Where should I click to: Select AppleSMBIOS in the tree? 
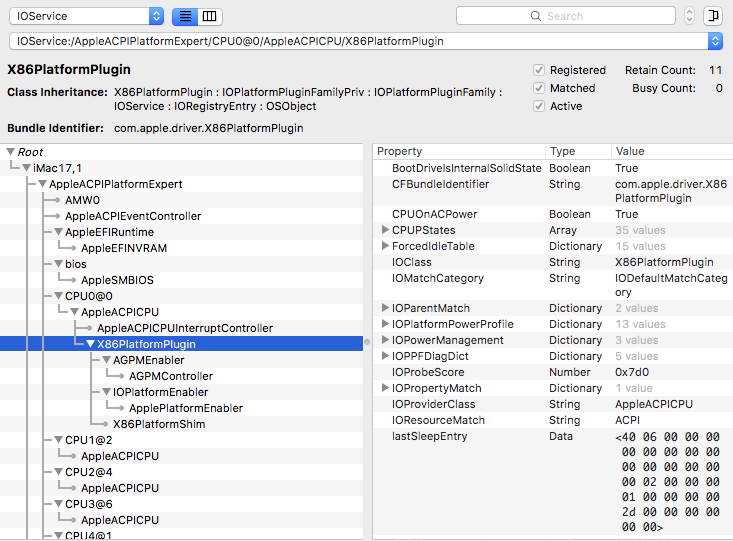click(x=117, y=280)
